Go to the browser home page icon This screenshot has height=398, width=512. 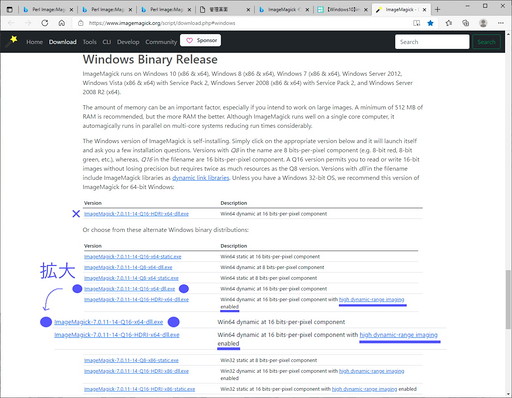62,23
